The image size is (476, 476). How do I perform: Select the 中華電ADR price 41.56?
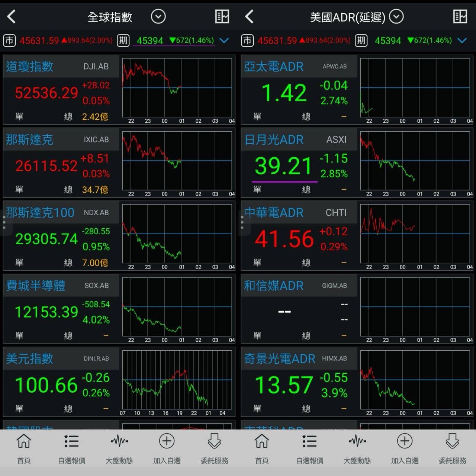(284, 239)
